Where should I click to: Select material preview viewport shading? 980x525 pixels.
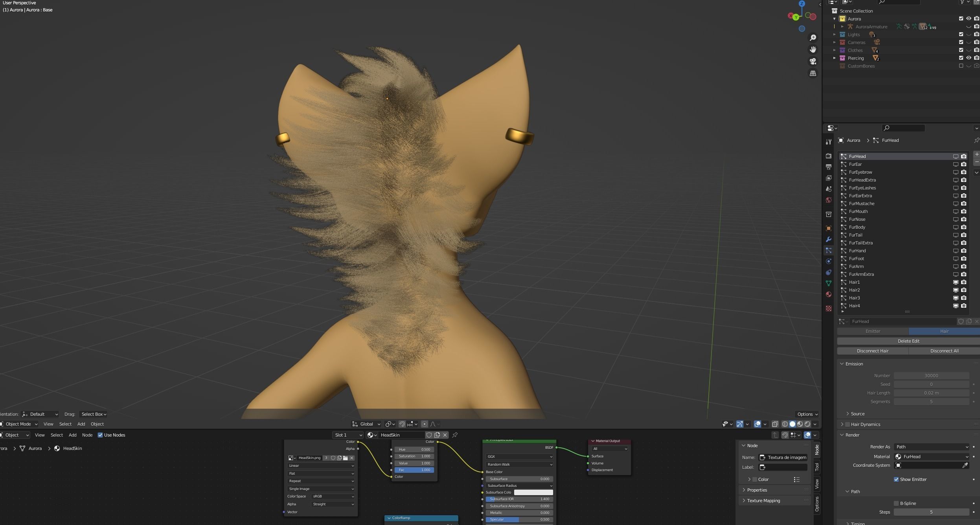800,424
